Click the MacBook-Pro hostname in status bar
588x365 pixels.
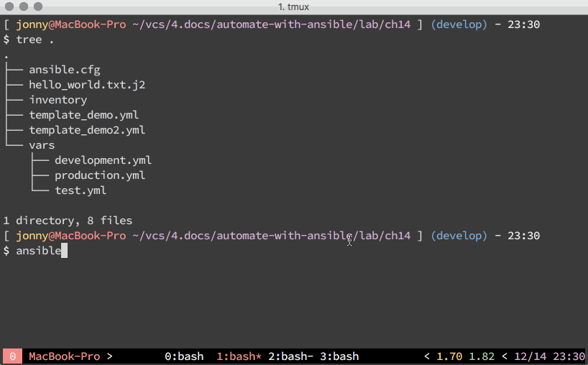point(64,356)
